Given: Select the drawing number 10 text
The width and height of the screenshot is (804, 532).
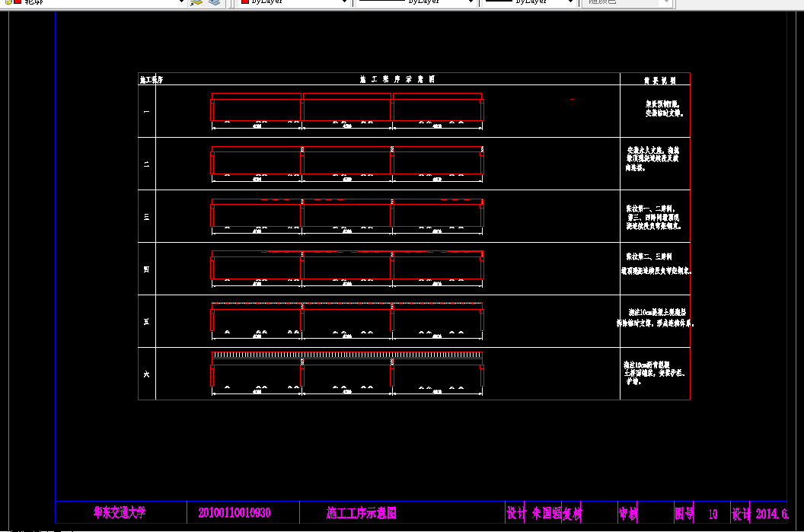Looking at the screenshot, I should coord(713,514).
